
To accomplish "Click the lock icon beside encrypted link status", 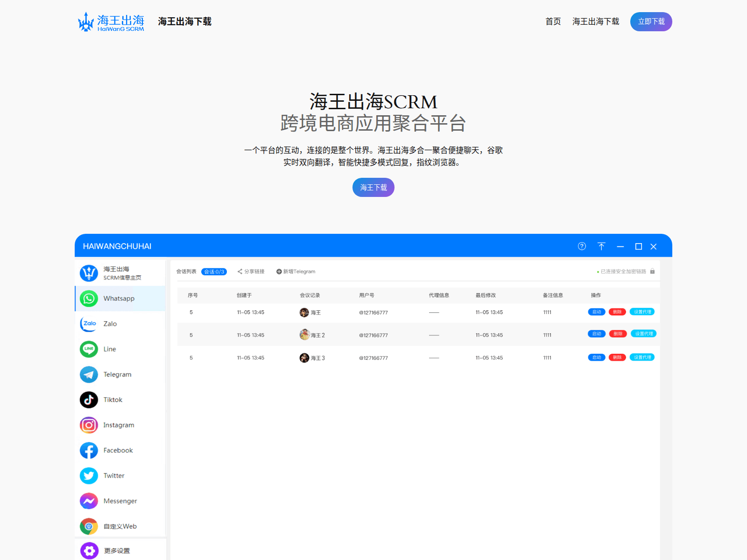I will (653, 271).
